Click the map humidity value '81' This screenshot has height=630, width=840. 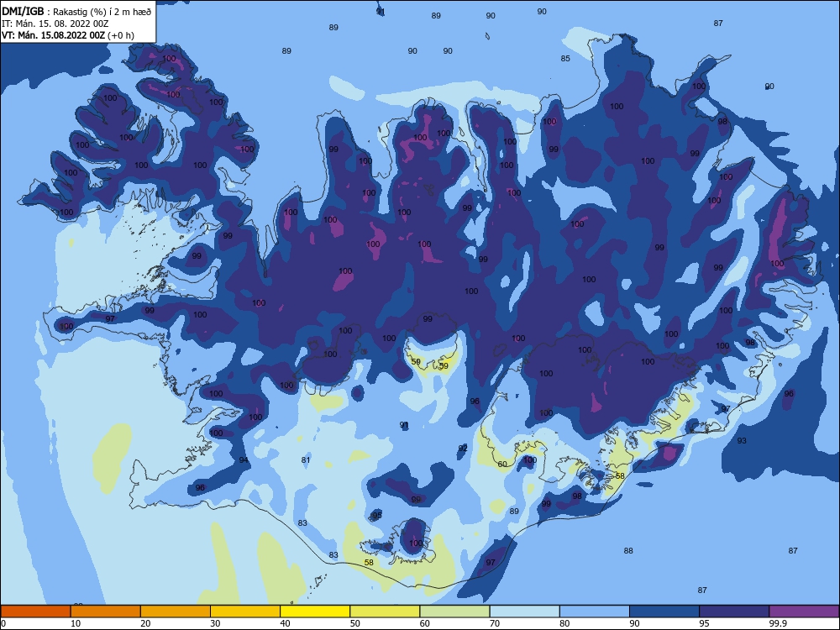tap(306, 460)
